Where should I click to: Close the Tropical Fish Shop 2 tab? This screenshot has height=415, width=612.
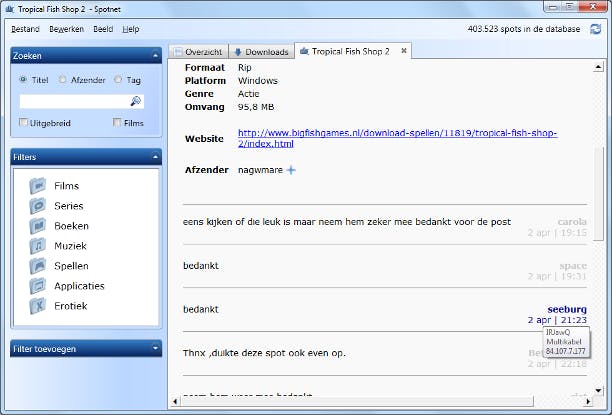coord(404,51)
